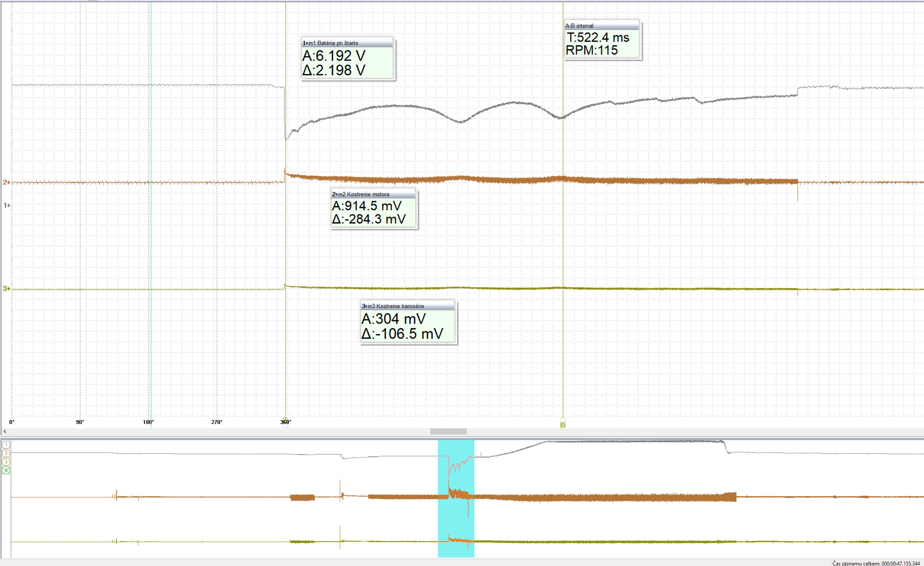Click the scrollbar left arrow
This screenshot has height=566, width=924.
point(5,431)
